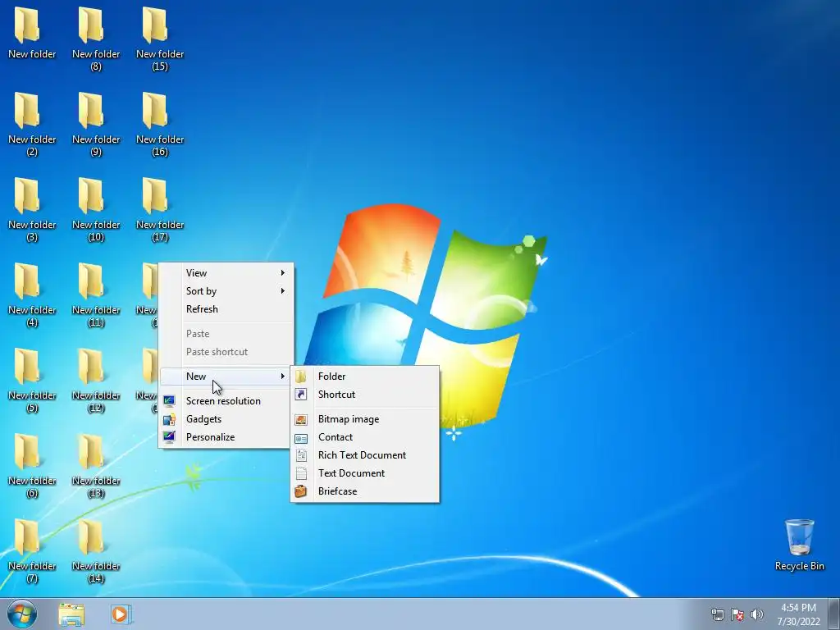Select the New folder (4) icon
840x630 pixels.
tap(32, 294)
